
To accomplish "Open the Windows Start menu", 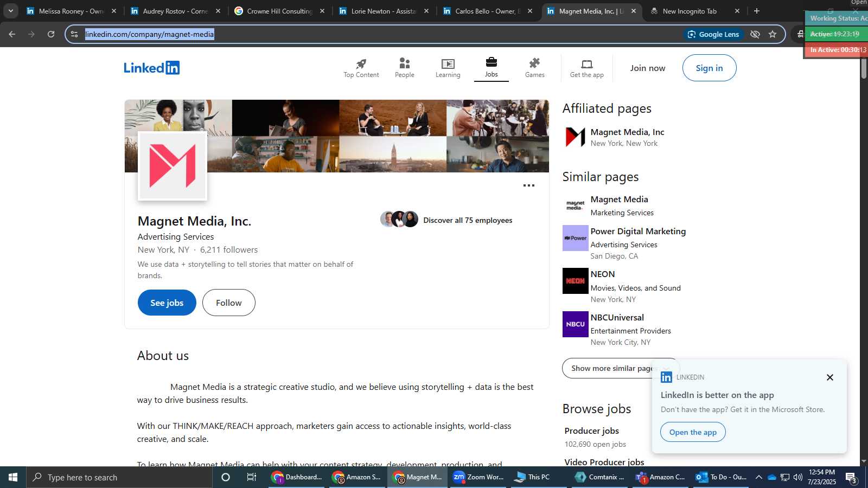I will pyautogui.click(x=13, y=477).
